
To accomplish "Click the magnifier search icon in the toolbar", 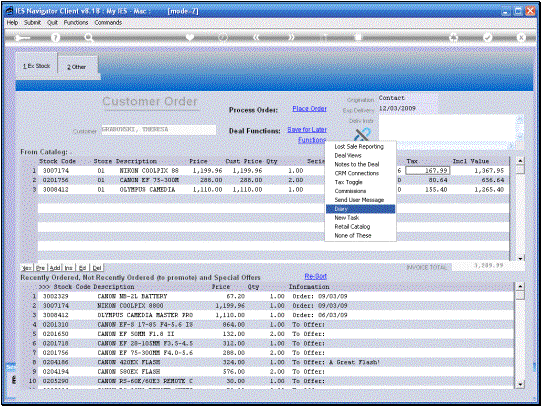I will click(x=89, y=37).
